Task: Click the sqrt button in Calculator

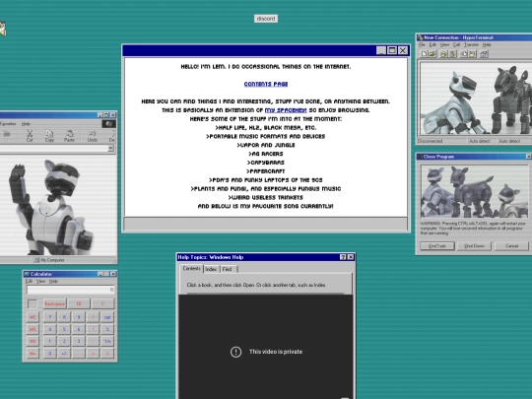Action: click(107, 317)
